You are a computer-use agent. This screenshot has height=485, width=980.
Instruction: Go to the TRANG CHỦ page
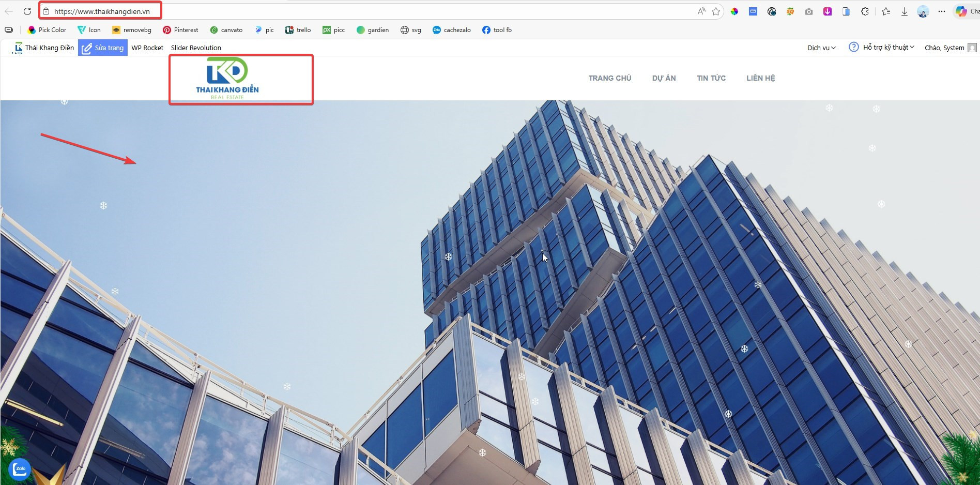click(610, 78)
